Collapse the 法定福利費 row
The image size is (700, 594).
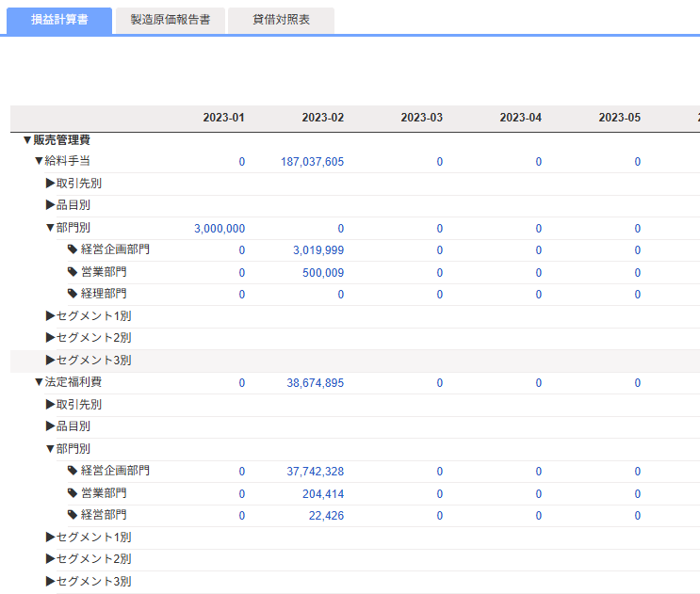[x=40, y=382]
